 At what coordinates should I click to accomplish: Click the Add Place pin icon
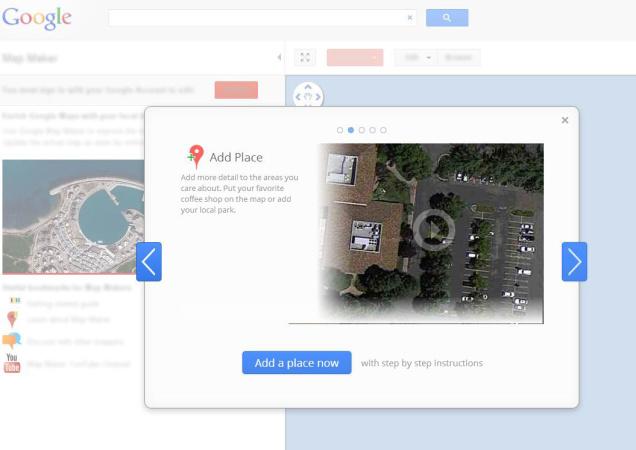tap(195, 157)
